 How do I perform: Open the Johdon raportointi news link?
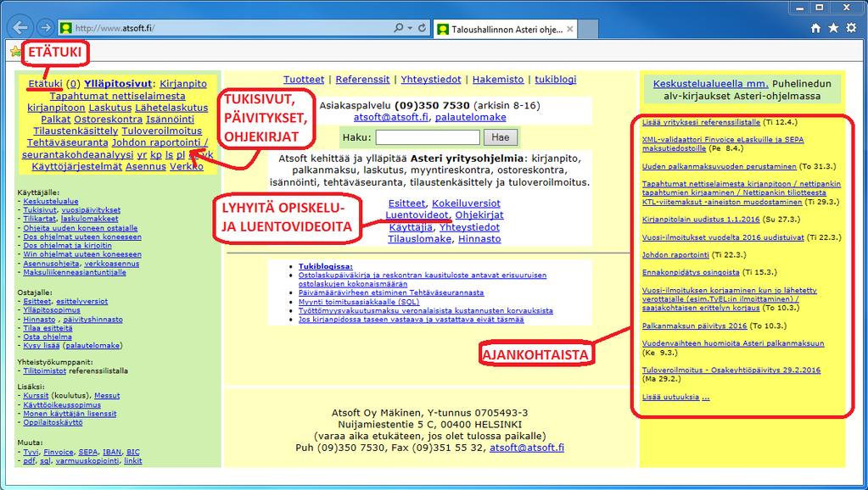pos(675,255)
